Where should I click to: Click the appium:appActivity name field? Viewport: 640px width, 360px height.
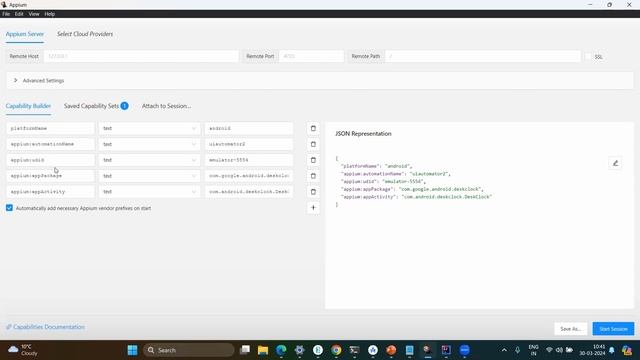50,192
